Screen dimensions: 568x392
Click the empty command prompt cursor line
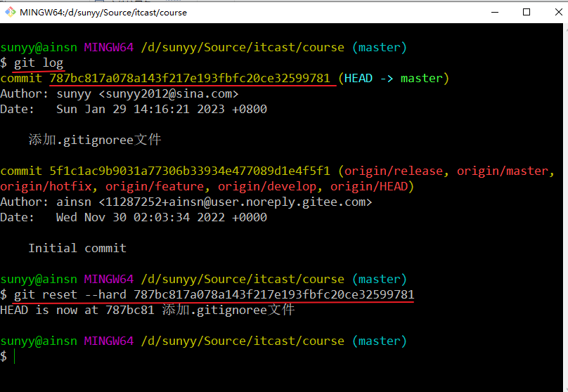(14, 356)
